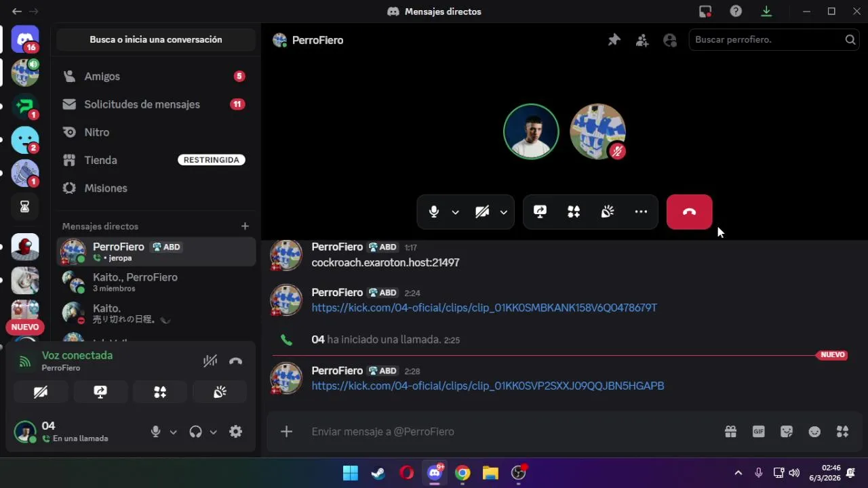This screenshot has width=868, height=488.
Task: Select the PerroFiero direct message
Action: (156, 251)
